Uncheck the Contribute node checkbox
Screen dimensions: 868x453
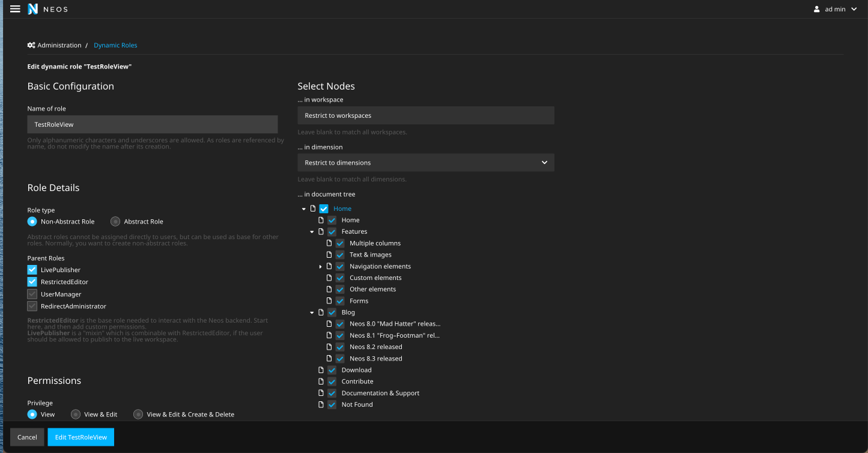(x=332, y=382)
